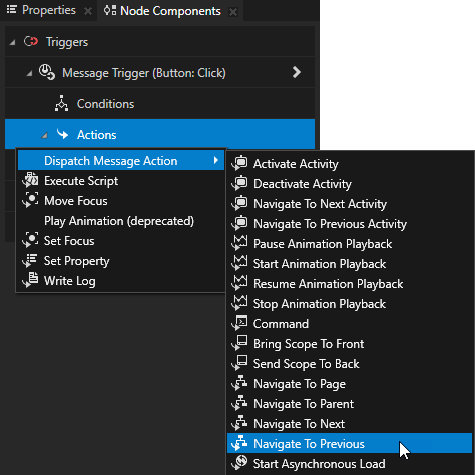Collapse the Message Trigger (Button: Click) node
Image resolution: width=475 pixels, height=475 pixels.
coord(29,73)
